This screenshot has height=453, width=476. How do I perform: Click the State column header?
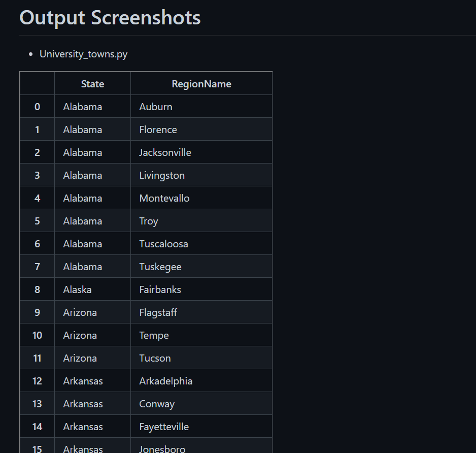coord(92,84)
